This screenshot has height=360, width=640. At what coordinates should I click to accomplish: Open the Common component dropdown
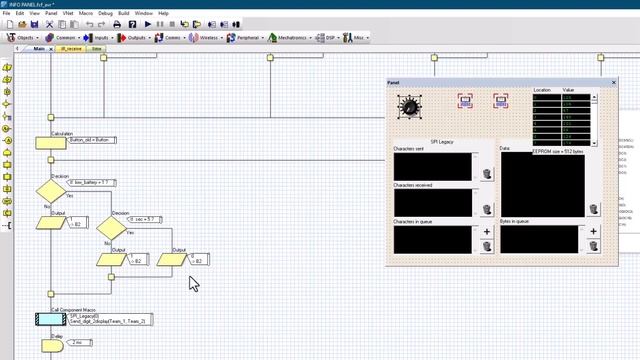(x=62, y=38)
